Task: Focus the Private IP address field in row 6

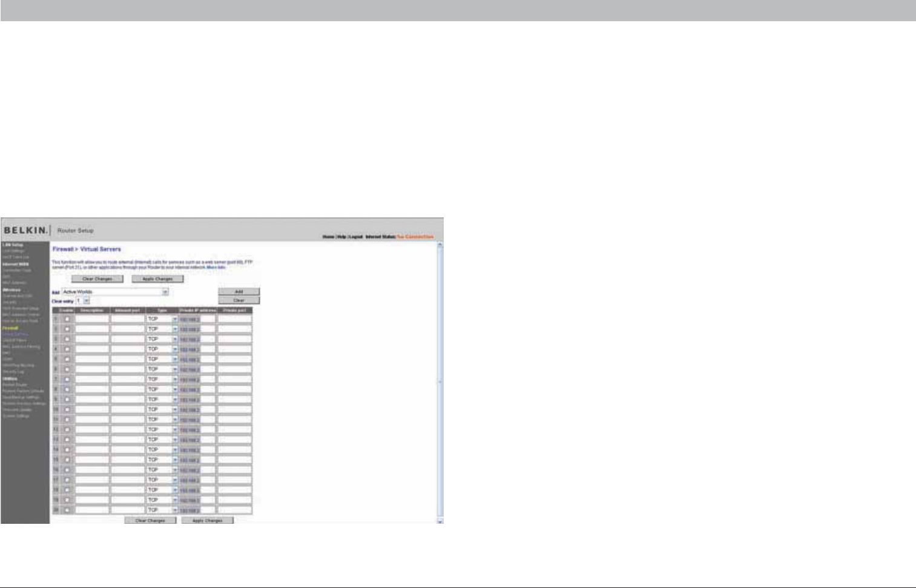Action: [208, 369]
